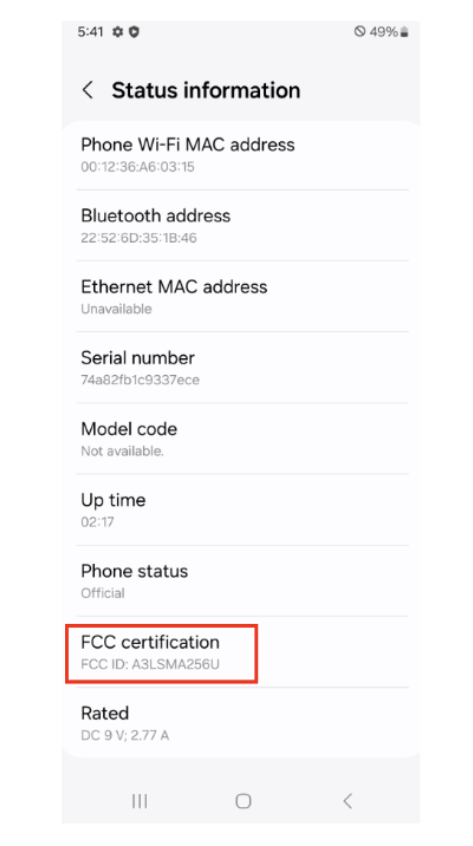Tap the Serial number row
Viewport: 473px width, 846px height.
tap(242, 367)
